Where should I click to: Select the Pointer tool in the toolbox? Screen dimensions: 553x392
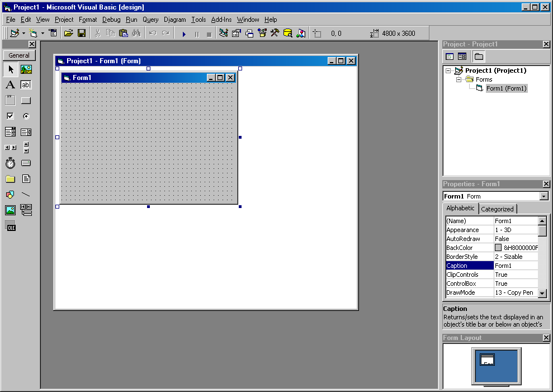(x=11, y=69)
